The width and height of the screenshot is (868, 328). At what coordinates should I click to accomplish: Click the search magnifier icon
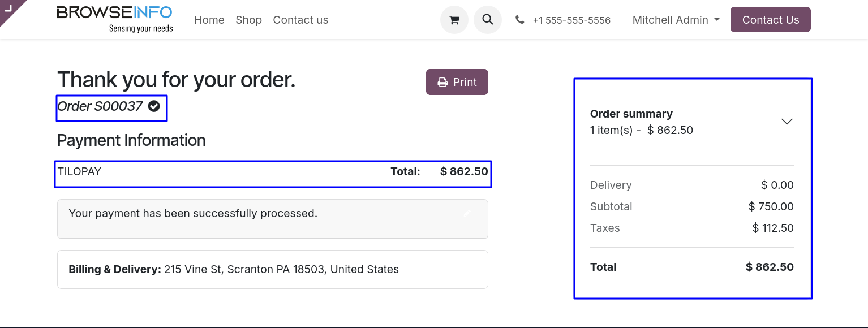pos(488,20)
